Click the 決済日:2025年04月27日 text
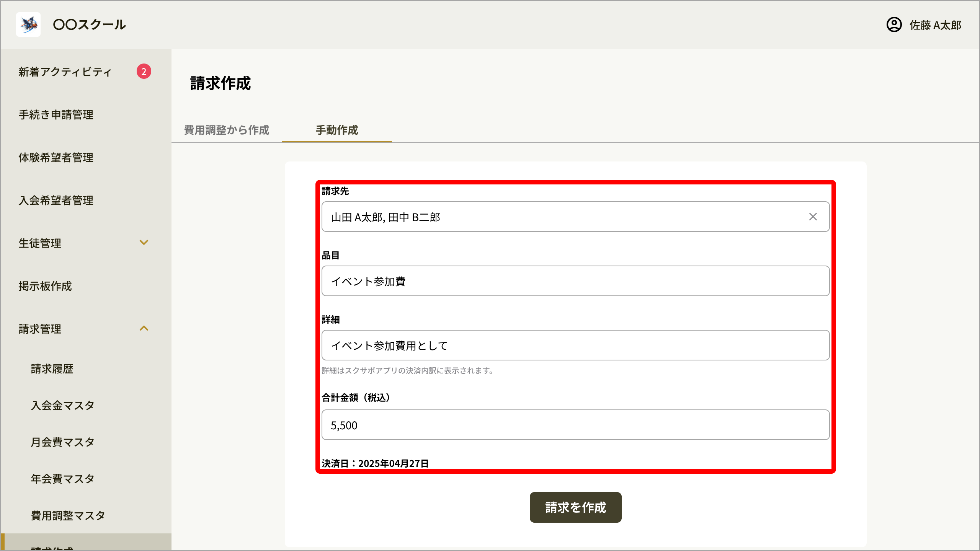This screenshot has height=551, width=980. (375, 463)
